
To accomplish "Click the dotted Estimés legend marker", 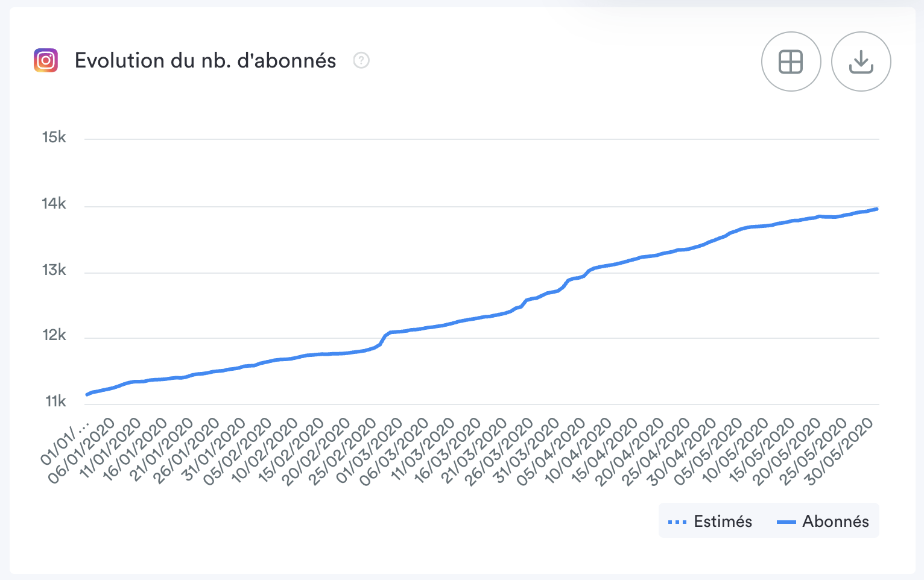I will (677, 522).
